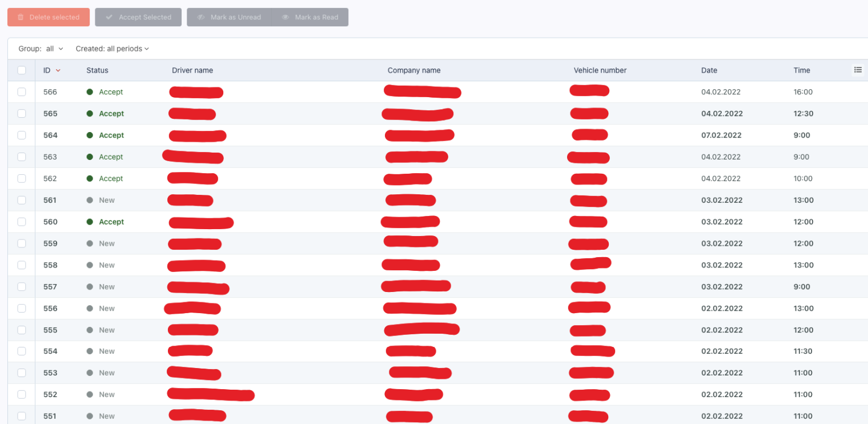Open the Group filter dropdown
This screenshot has height=424, width=868.
(41, 49)
